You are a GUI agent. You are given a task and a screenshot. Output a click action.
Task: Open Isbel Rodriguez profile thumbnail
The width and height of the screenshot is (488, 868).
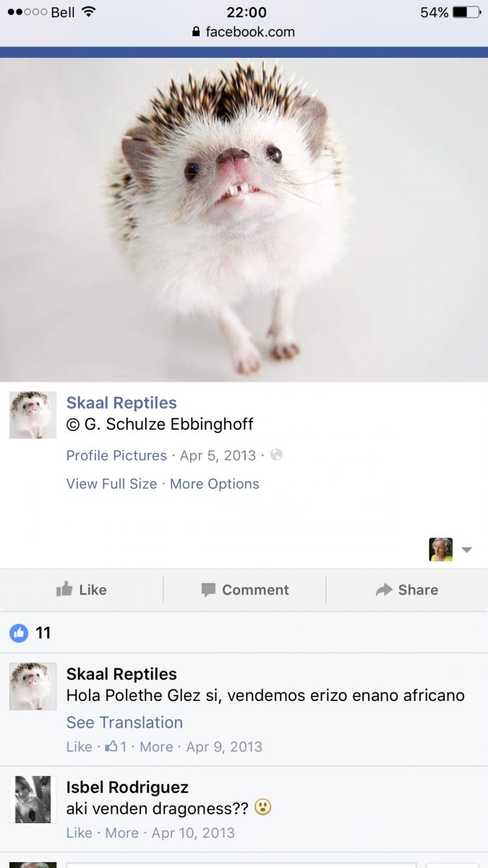point(33,799)
